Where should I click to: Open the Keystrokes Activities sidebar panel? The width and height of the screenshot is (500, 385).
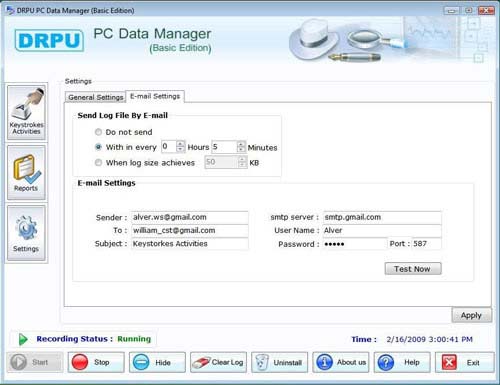26,112
